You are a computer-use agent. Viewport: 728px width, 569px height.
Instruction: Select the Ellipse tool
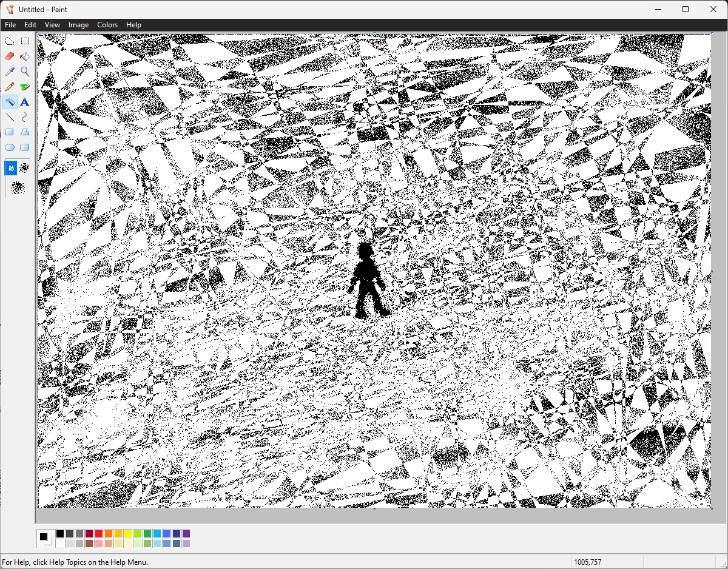pyautogui.click(x=10, y=147)
